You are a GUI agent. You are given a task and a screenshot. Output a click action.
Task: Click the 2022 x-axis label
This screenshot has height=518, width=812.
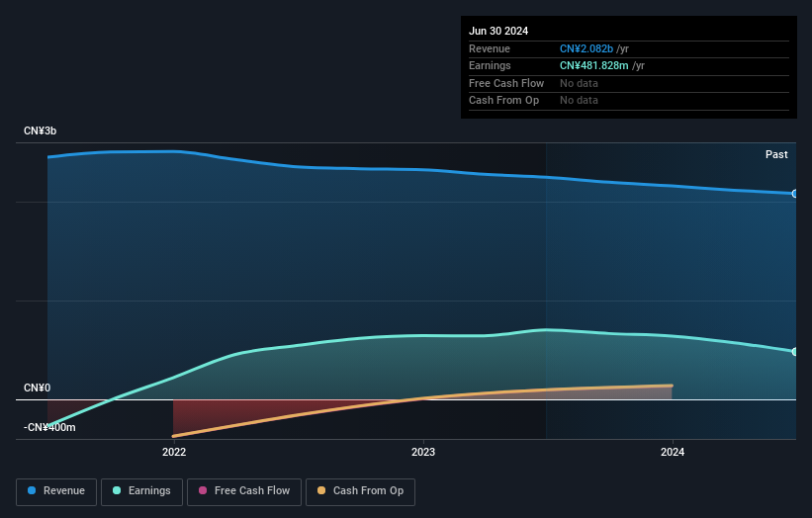174,453
